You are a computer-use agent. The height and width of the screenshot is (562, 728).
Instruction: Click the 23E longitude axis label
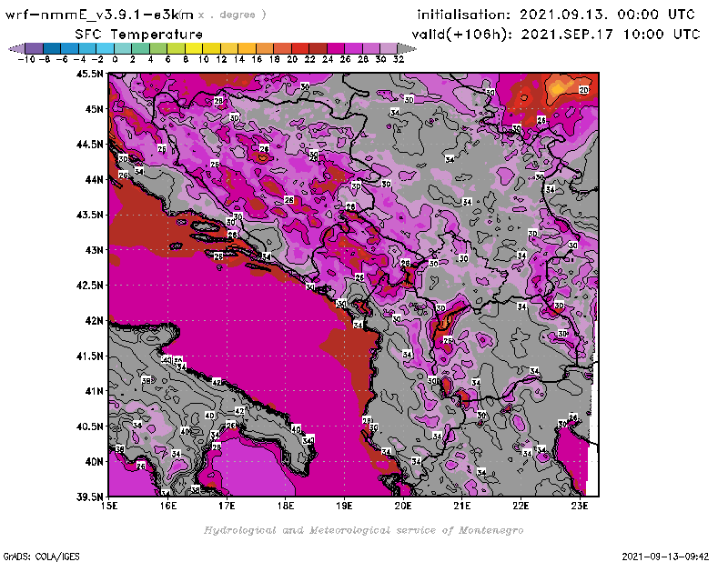click(x=580, y=506)
